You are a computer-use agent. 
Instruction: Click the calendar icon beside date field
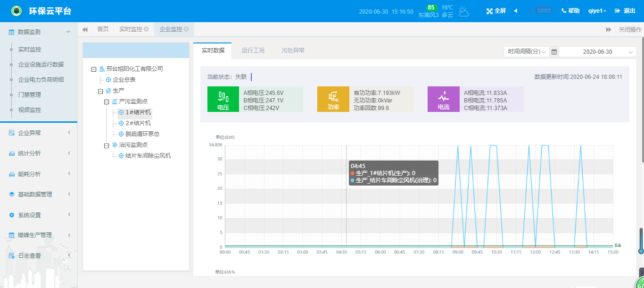click(x=554, y=52)
